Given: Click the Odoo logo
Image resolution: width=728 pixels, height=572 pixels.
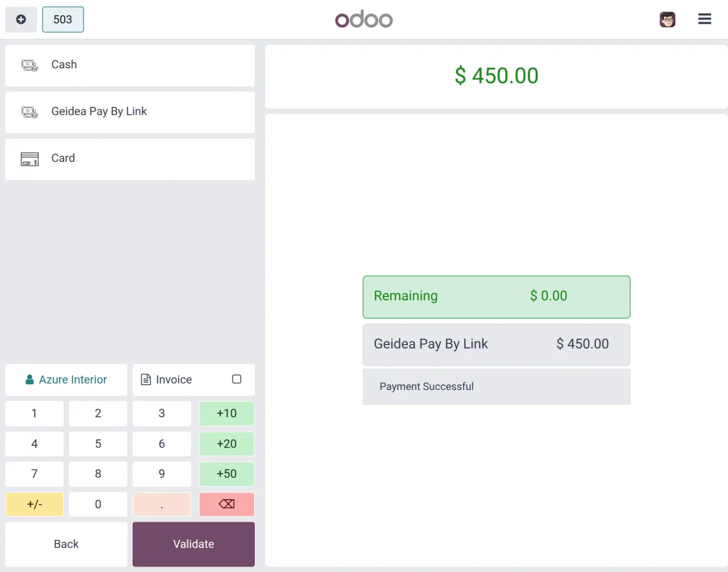Looking at the screenshot, I should click(x=363, y=19).
